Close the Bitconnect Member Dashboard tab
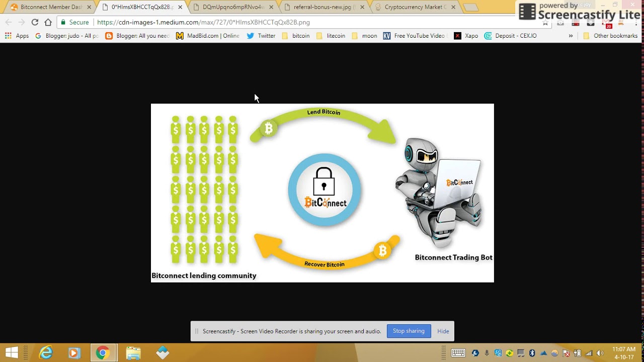The height and width of the screenshot is (362, 644). coord(89,7)
